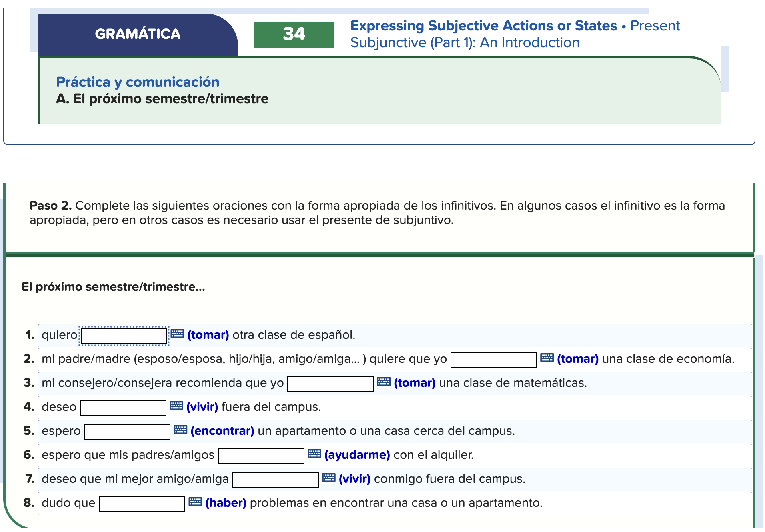This screenshot has height=532, width=765.
Task: Open the special characters keyboard for item 1
Action: coord(176,335)
